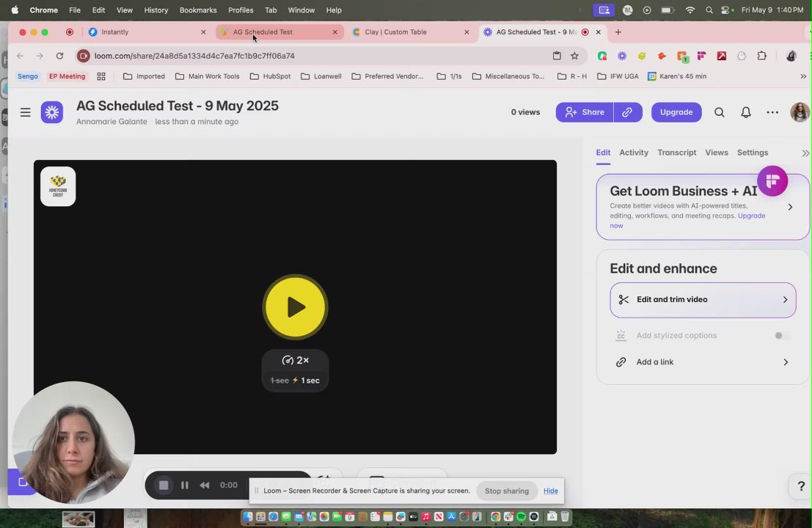Open the bookmarks apps grid icon
Viewport: 812px width, 528px height.
click(x=101, y=76)
